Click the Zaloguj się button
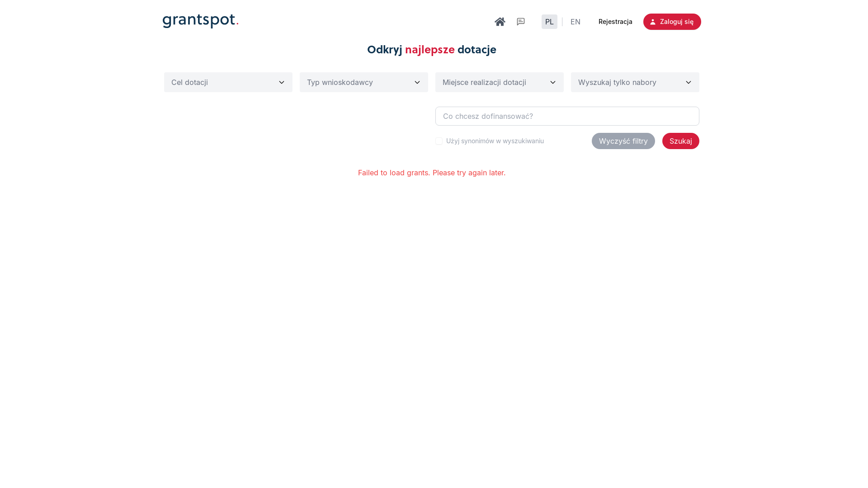 (672, 22)
